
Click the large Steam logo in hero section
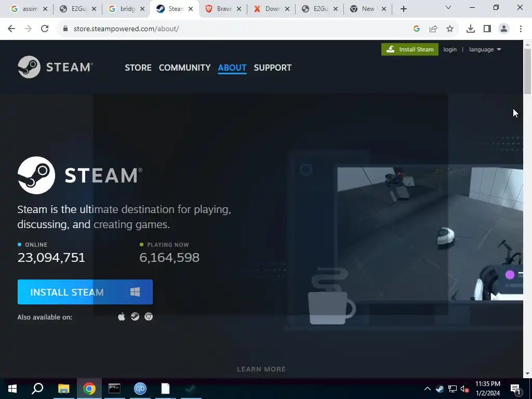[80, 176]
